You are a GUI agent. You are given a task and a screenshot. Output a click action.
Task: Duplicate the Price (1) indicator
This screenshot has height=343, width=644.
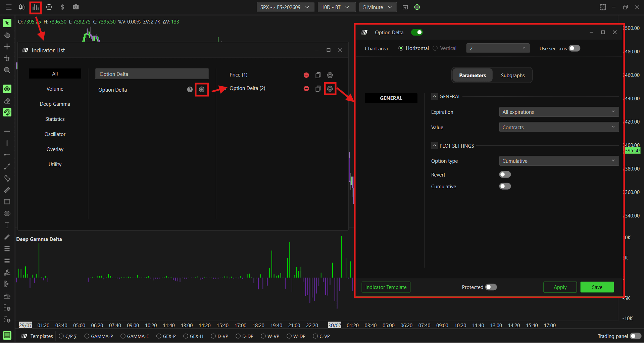pos(318,75)
